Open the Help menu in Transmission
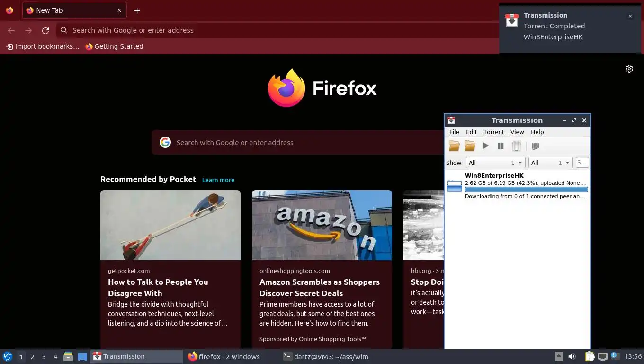The height and width of the screenshot is (364, 644). pos(537,132)
